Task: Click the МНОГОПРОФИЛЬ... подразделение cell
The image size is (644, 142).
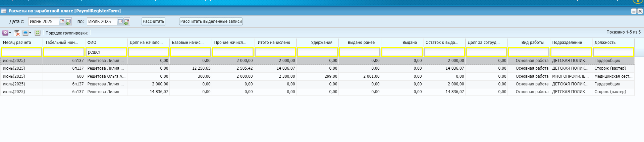Action: point(571,76)
